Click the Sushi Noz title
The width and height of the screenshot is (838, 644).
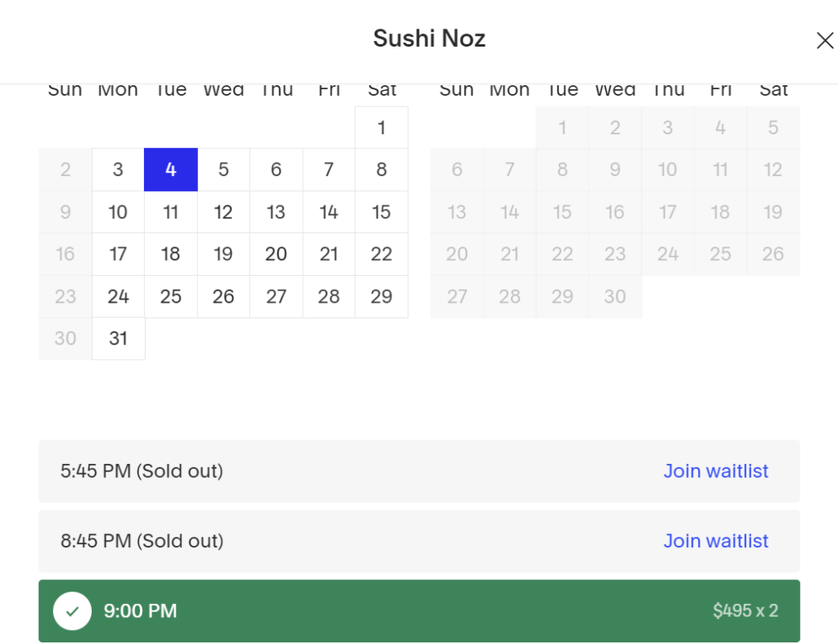(x=429, y=38)
